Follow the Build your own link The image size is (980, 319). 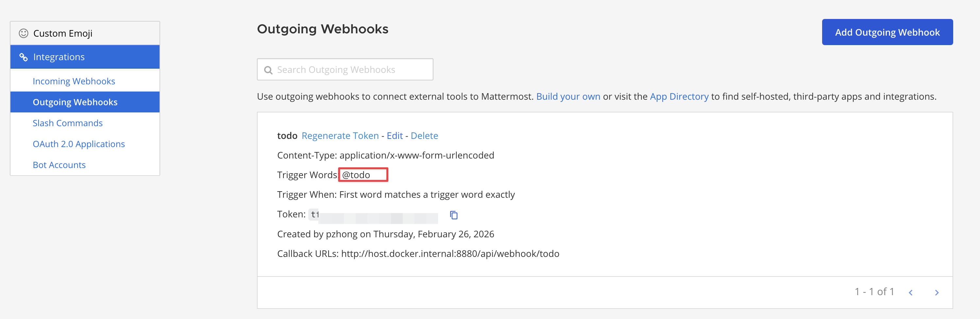[568, 96]
